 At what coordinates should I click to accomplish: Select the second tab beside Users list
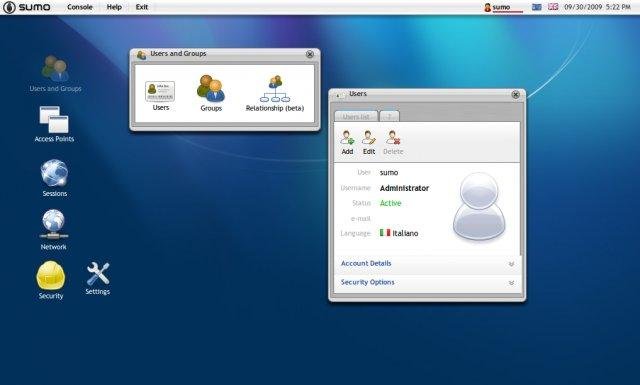click(389, 116)
